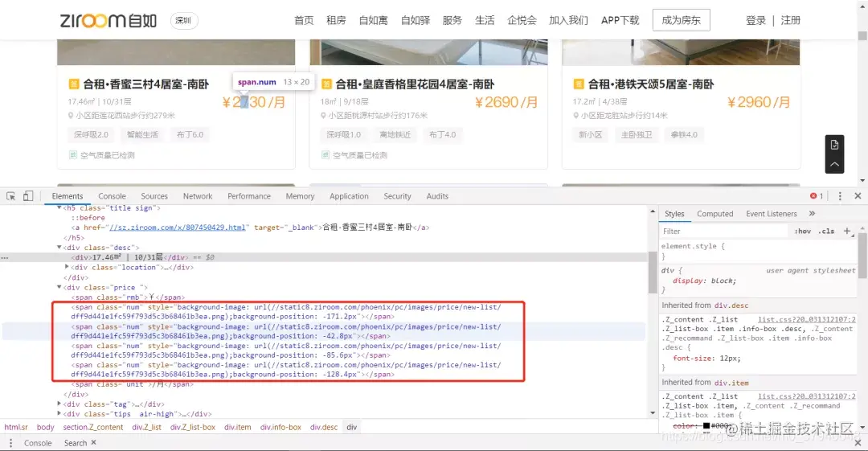The width and height of the screenshot is (868, 451).
Task: Open the Audits tab
Action: click(437, 196)
